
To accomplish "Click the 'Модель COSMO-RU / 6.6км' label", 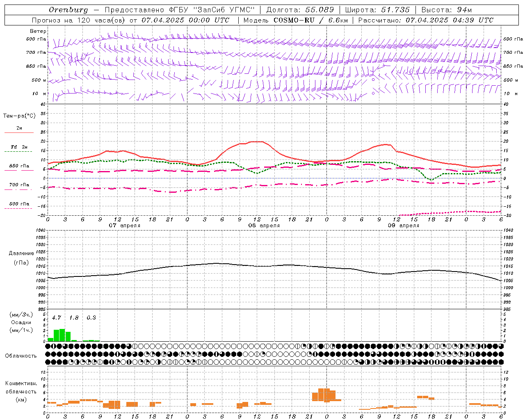I will pos(296,20).
